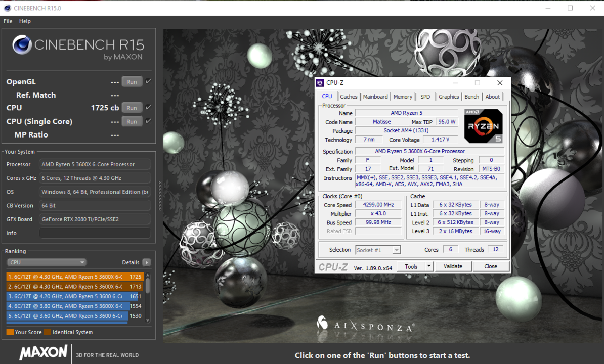Click the side panel resize grip handle

click(159, 196)
